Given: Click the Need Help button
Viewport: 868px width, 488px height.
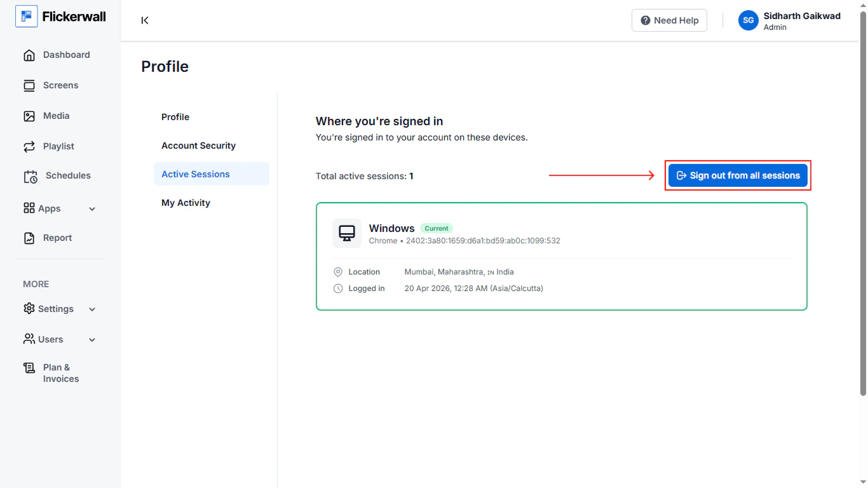Looking at the screenshot, I should [x=669, y=20].
